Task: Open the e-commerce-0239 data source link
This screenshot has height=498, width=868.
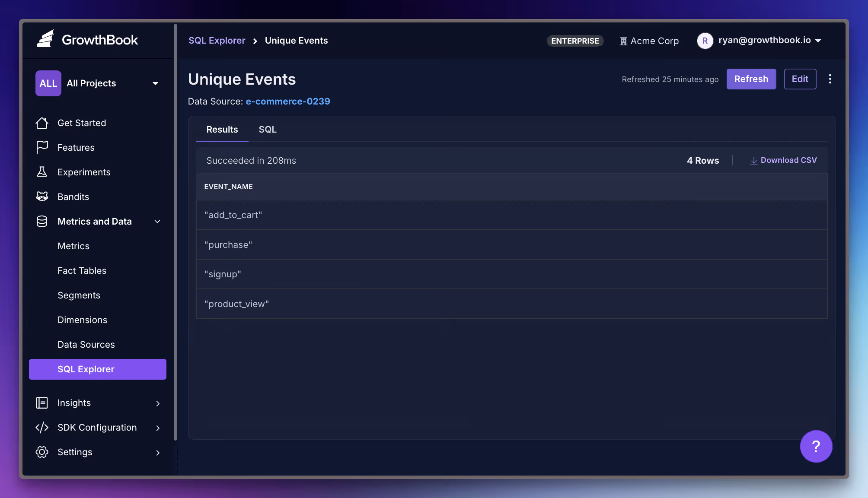Action: pyautogui.click(x=288, y=101)
